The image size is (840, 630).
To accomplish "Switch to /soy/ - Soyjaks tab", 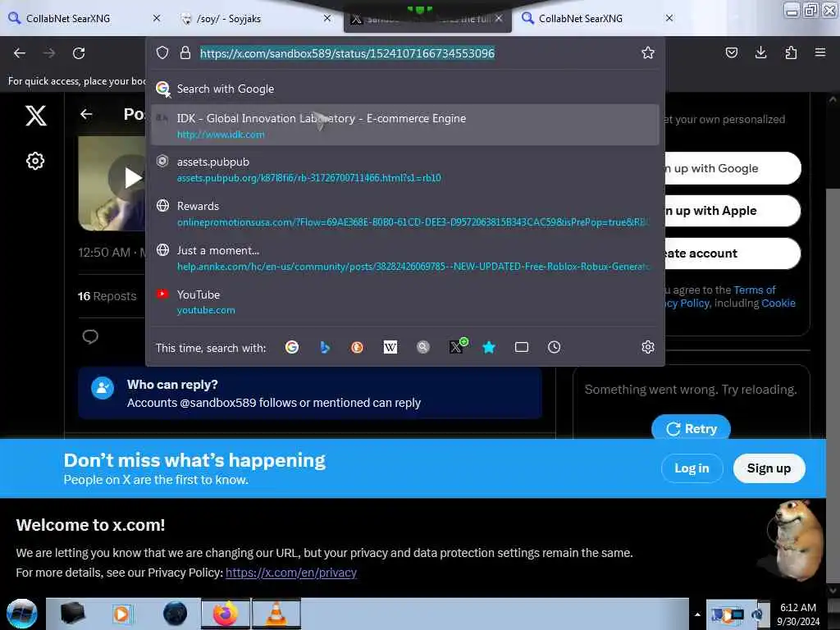I will (x=254, y=18).
